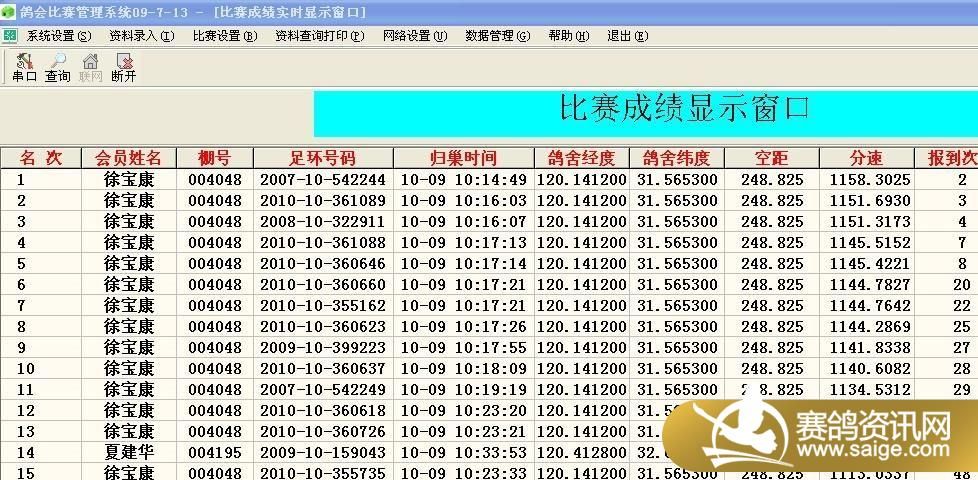
Task: Click the 分速 column header
Action: point(866,158)
